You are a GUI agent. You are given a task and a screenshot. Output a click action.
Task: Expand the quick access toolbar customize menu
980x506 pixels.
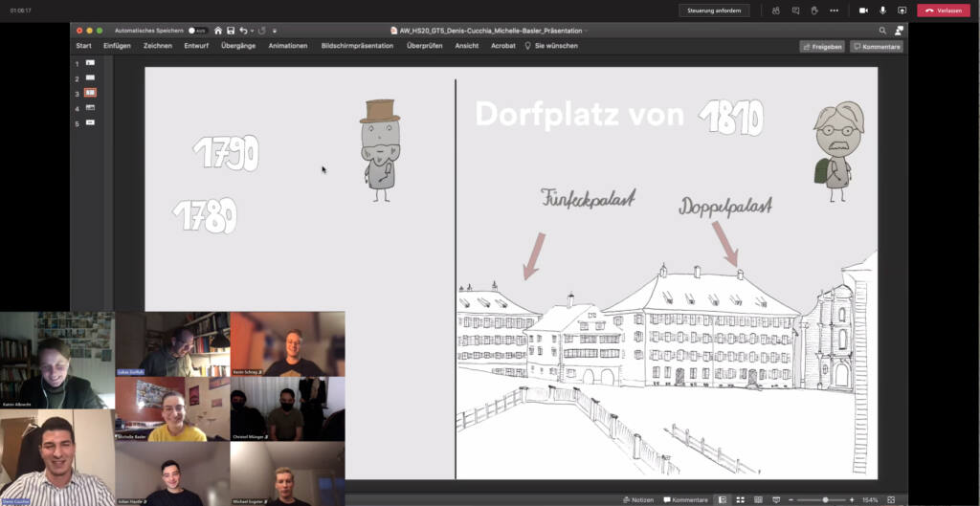[x=275, y=31]
